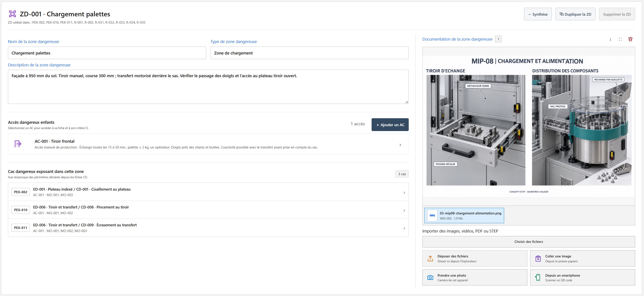The height and width of the screenshot is (296, 644).
Task: Click Prendre une photo option
Action: (475, 277)
